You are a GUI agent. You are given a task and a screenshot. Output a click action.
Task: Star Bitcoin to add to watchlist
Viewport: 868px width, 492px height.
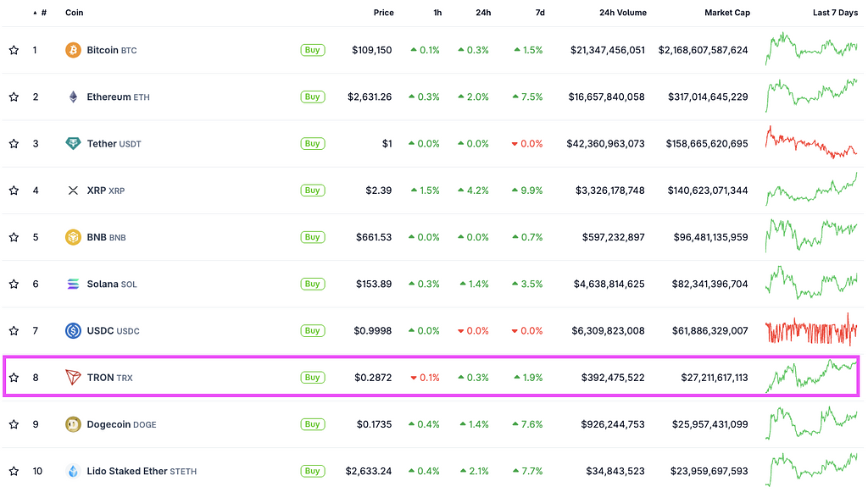[14, 50]
